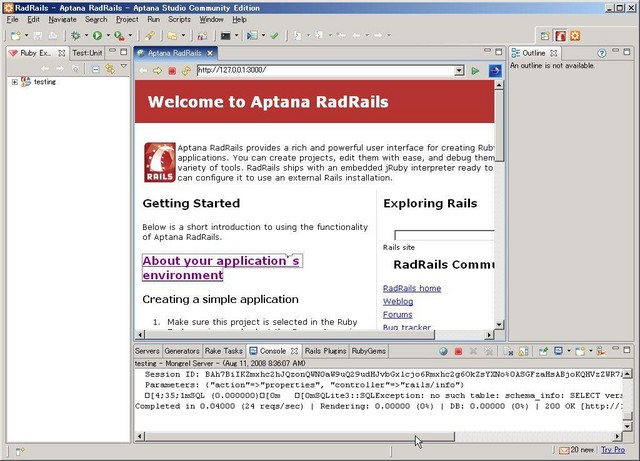Toggle Scroll Lock in Console toolbar
This screenshot has width=640, height=461.
point(523,351)
